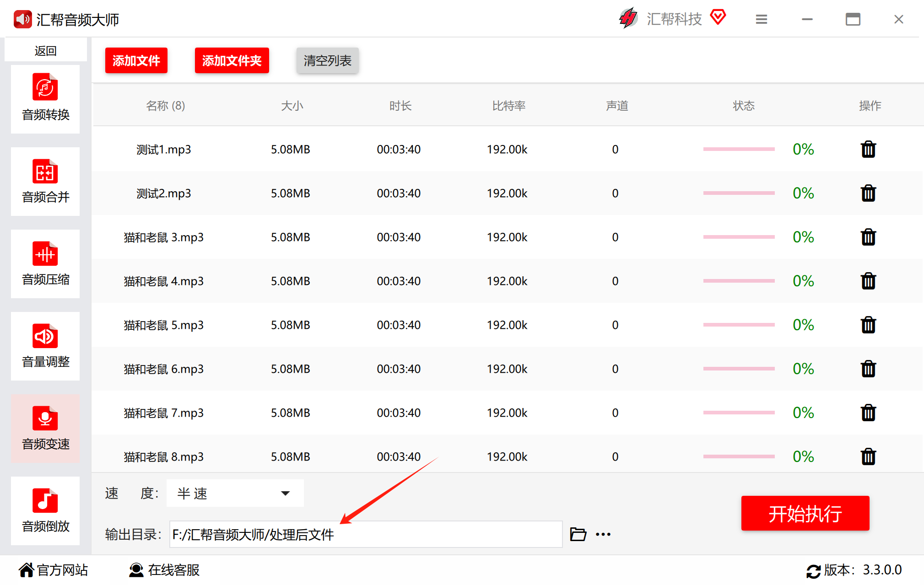Viewport: 924px width, 585px height.
Task: Click 添加文件夹 to add a folder
Action: 232,60
